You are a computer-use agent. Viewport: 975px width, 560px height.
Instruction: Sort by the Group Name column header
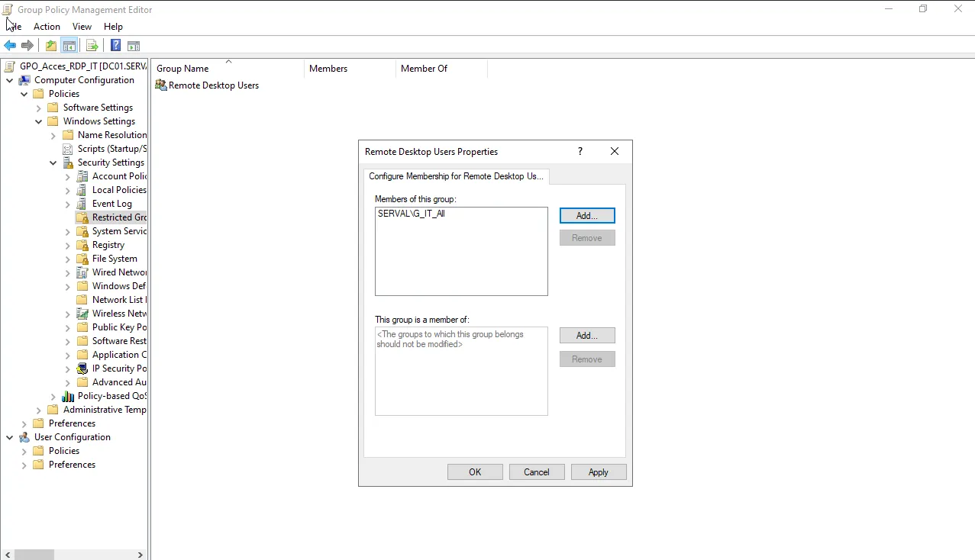[228, 69]
